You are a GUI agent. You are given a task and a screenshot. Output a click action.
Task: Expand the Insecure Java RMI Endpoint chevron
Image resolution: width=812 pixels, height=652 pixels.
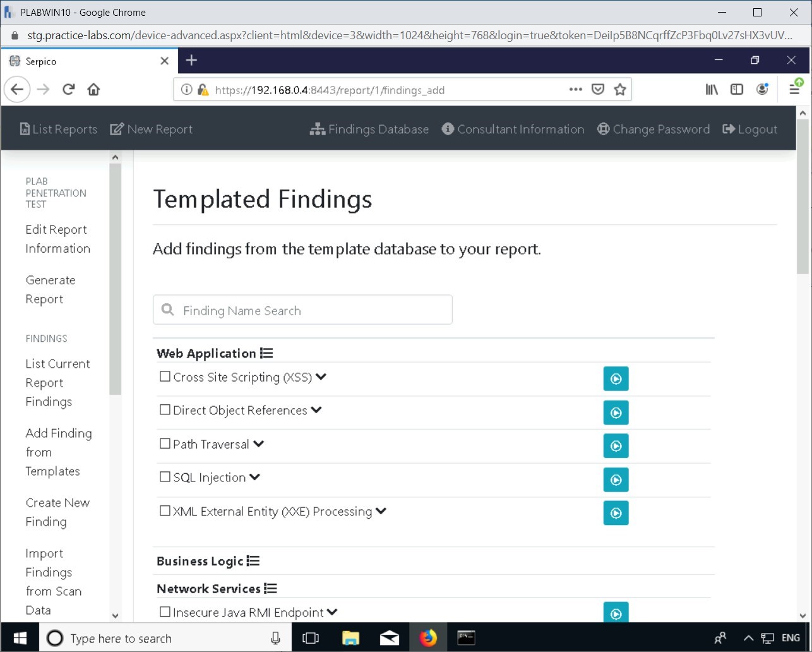pyautogui.click(x=332, y=612)
